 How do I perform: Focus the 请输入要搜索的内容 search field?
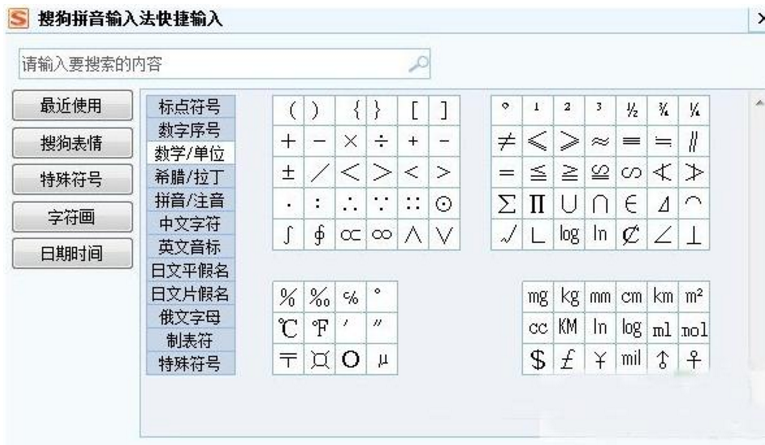point(224,63)
